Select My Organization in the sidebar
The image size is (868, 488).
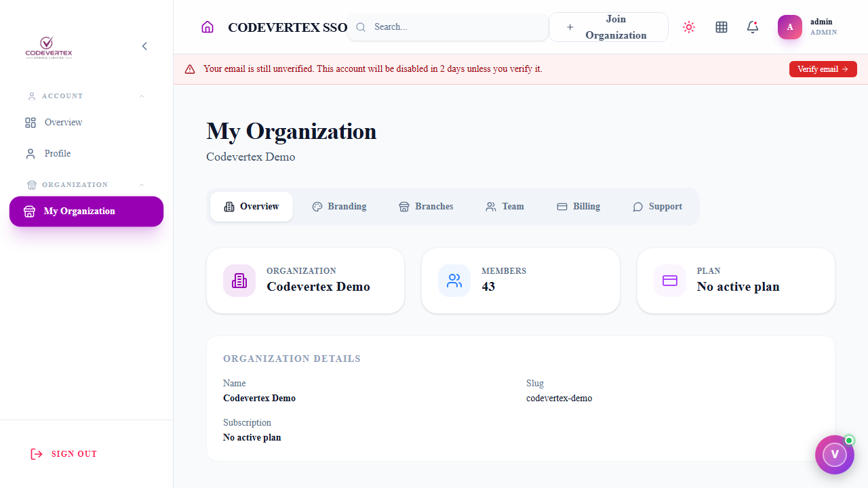click(86, 211)
